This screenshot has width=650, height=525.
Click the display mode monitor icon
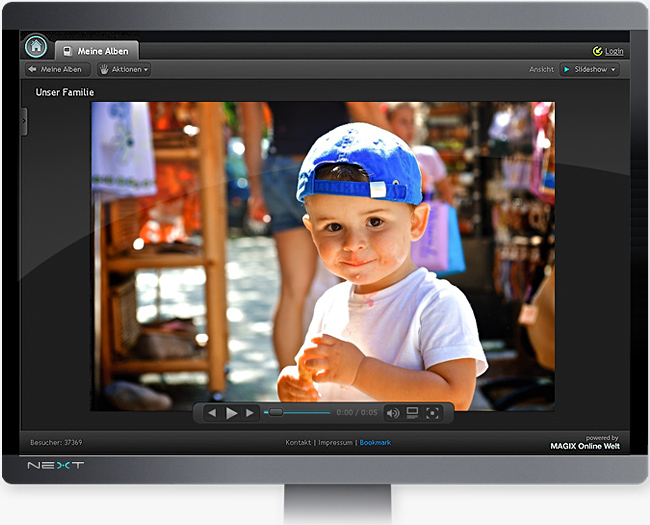tap(412, 413)
